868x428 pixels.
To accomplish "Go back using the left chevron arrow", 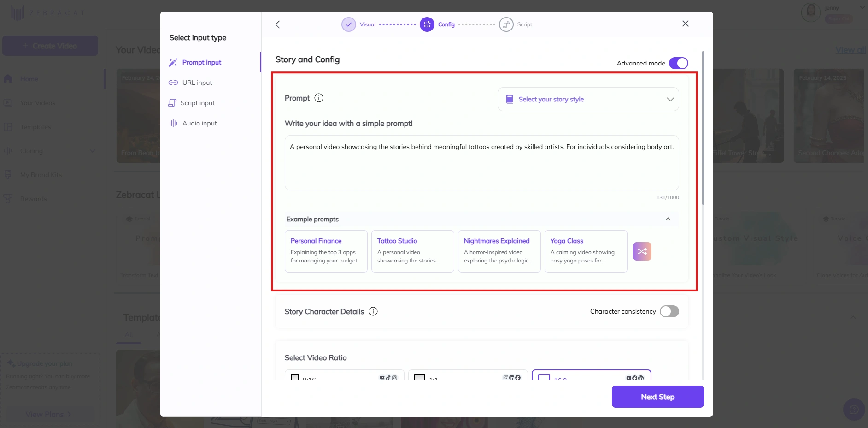I will (x=277, y=24).
